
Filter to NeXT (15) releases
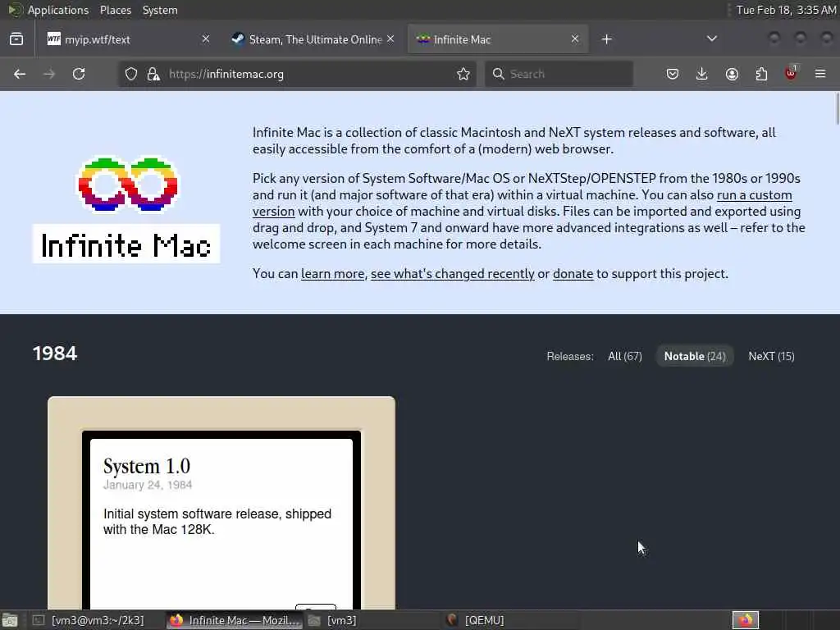tap(771, 356)
